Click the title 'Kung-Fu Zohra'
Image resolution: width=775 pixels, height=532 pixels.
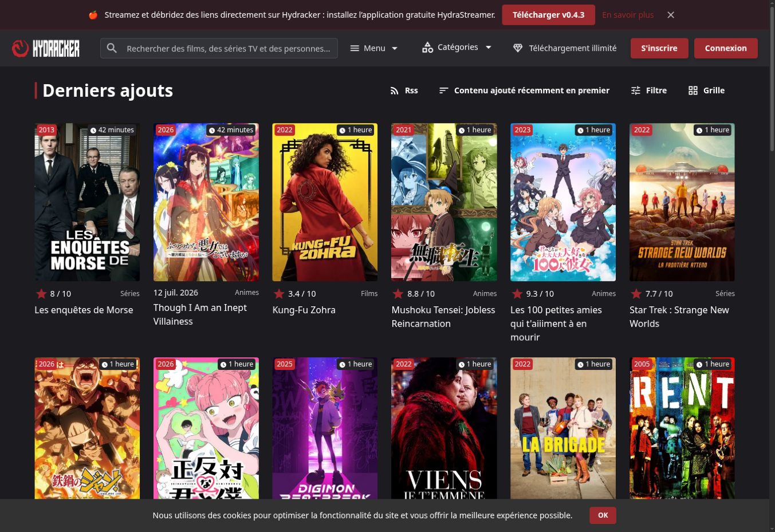tap(304, 310)
